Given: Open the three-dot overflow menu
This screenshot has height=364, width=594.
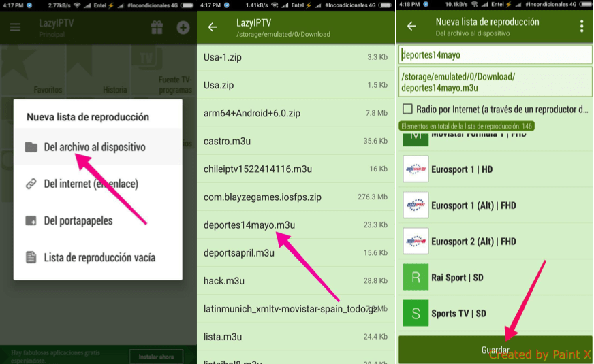Looking at the screenshot, I should 582,26.
